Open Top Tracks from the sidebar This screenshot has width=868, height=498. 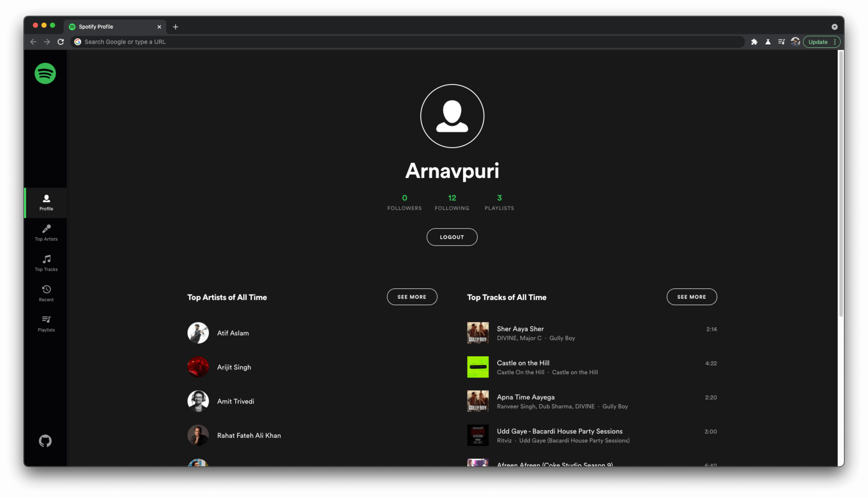click(x=46, y=263)
